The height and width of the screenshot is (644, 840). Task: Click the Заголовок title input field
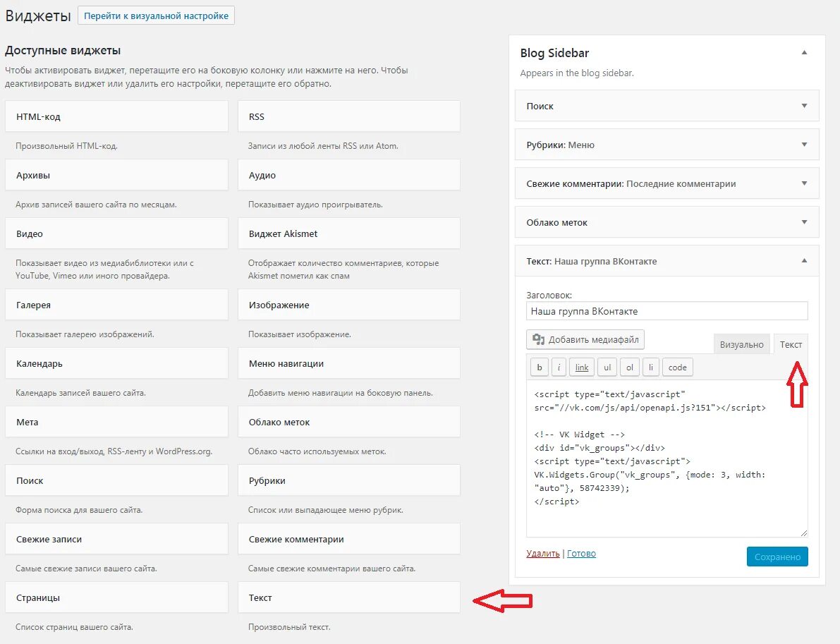tap(666, 311)
